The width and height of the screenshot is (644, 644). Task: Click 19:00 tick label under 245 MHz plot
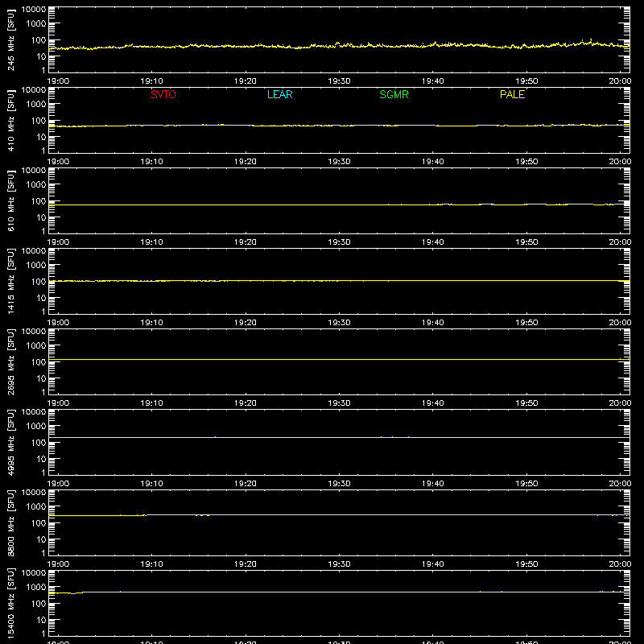pyautogui.click(x=58, y=81)
